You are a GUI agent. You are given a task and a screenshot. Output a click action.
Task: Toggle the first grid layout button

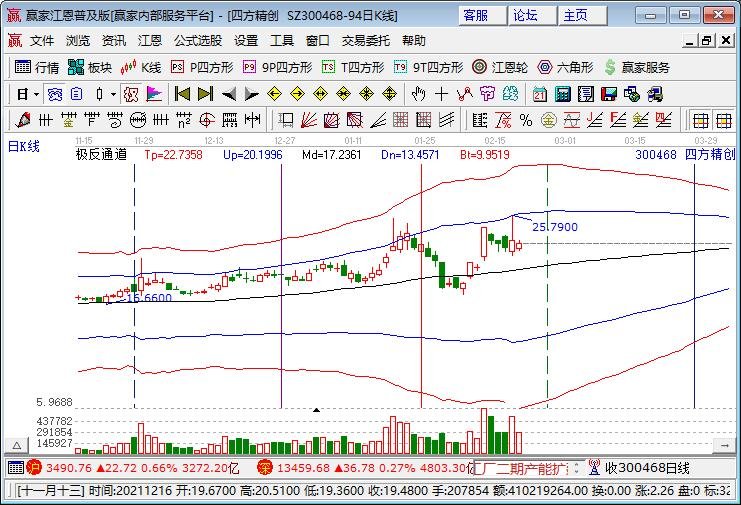pyautogui.click(x=700, y=120)
